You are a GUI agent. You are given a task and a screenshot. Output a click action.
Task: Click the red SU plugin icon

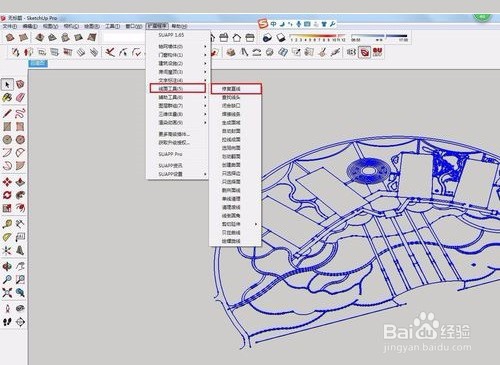pyautogui.click(x=377, y=52)
